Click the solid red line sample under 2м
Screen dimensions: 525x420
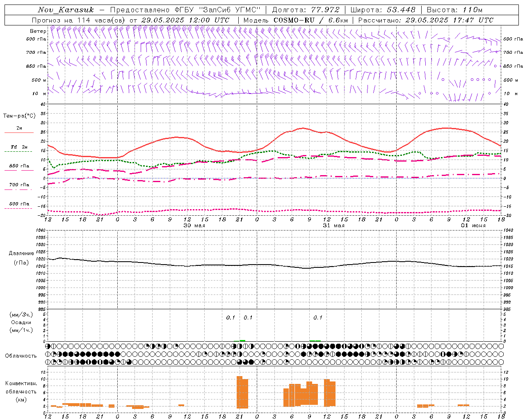coord(19,132)
